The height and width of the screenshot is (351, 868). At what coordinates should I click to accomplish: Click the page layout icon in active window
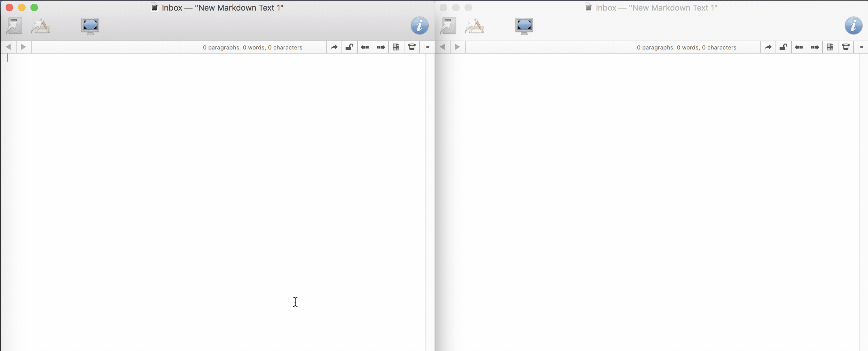(x=396, y=47)
